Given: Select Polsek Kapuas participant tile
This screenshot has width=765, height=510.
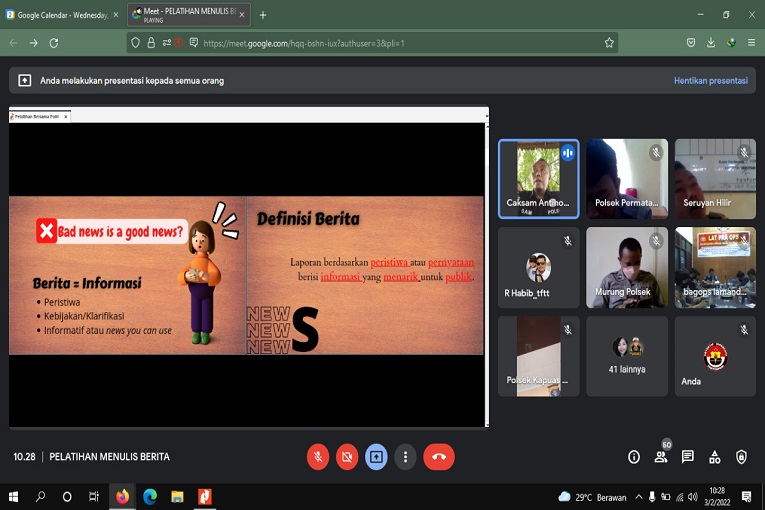Looking at the screenshot, I should coord(539,356).
